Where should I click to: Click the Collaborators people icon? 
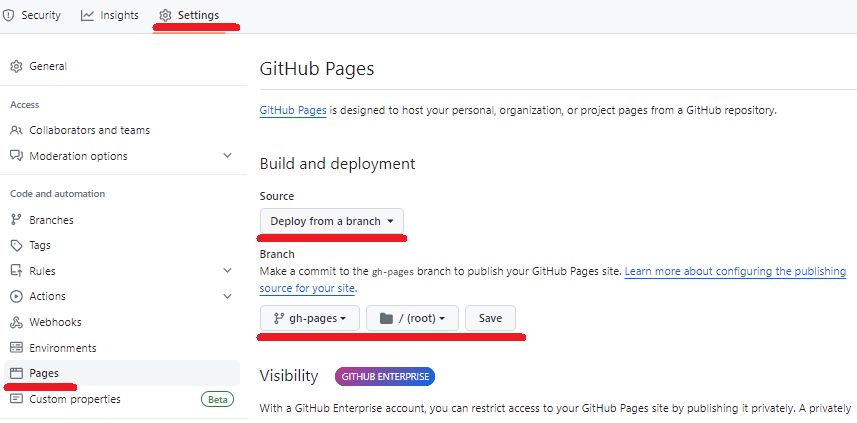[16, 130]
